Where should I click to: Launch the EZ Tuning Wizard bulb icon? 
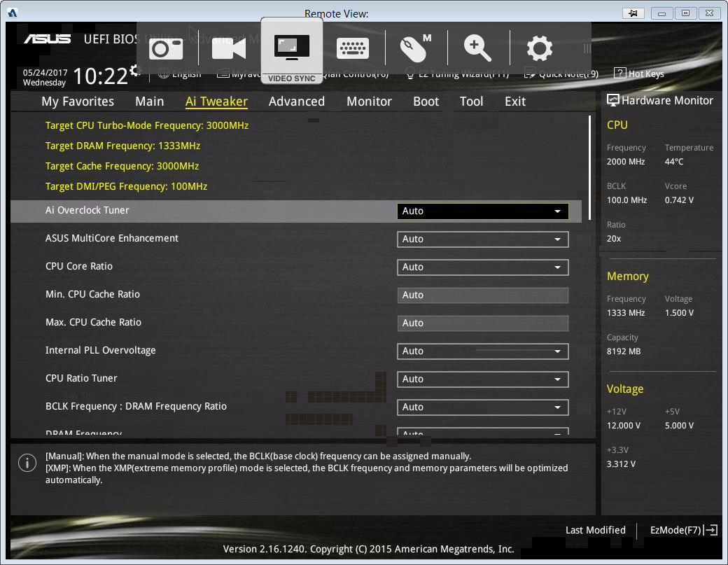(410, 74)
